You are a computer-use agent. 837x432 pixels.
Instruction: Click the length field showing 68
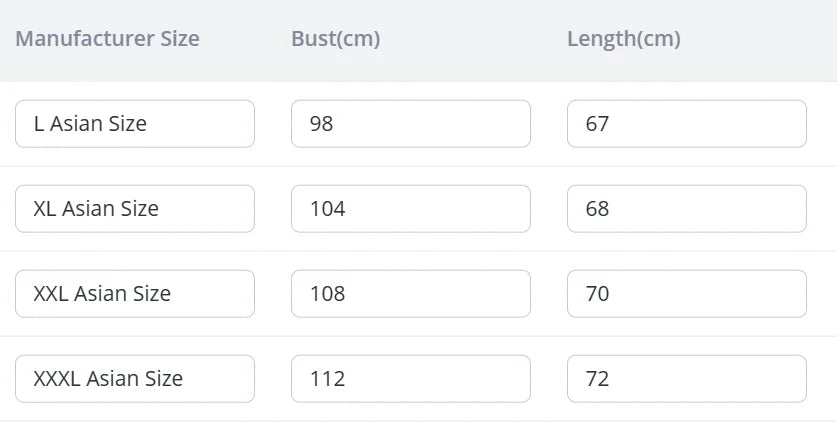pos(687,209)
